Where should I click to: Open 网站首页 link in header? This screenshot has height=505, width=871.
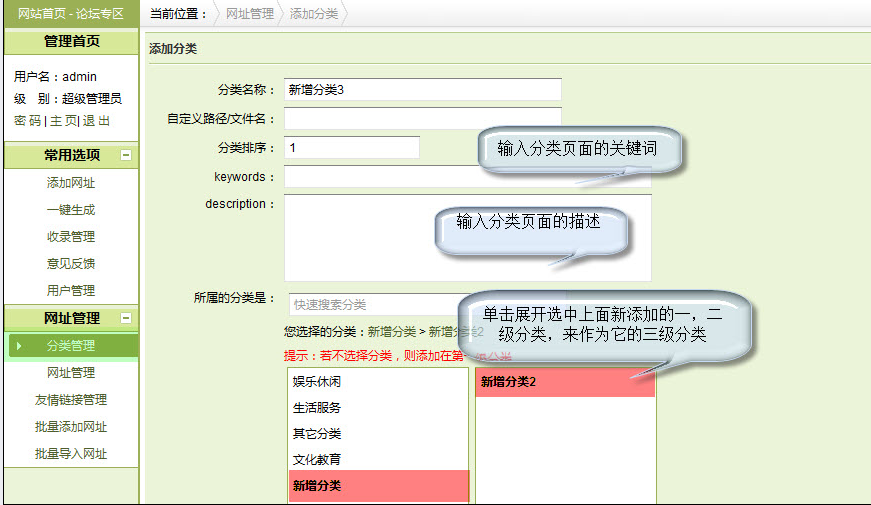[42, 13]
